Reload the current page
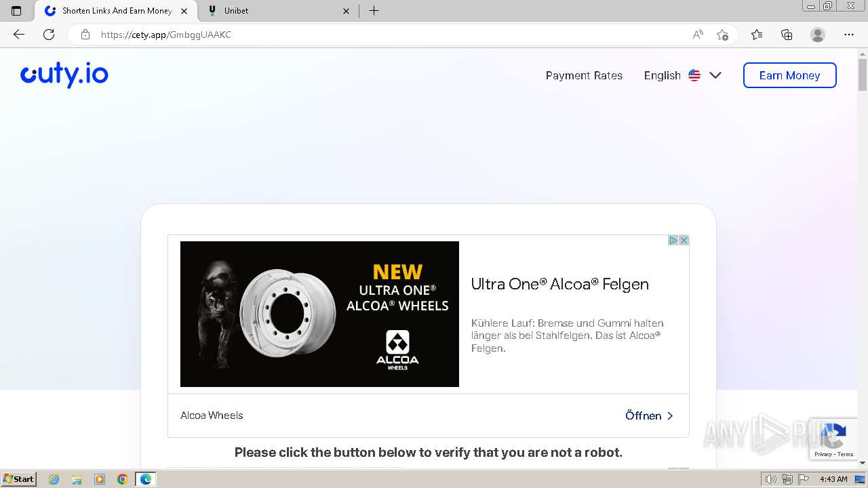 point(49,35)
